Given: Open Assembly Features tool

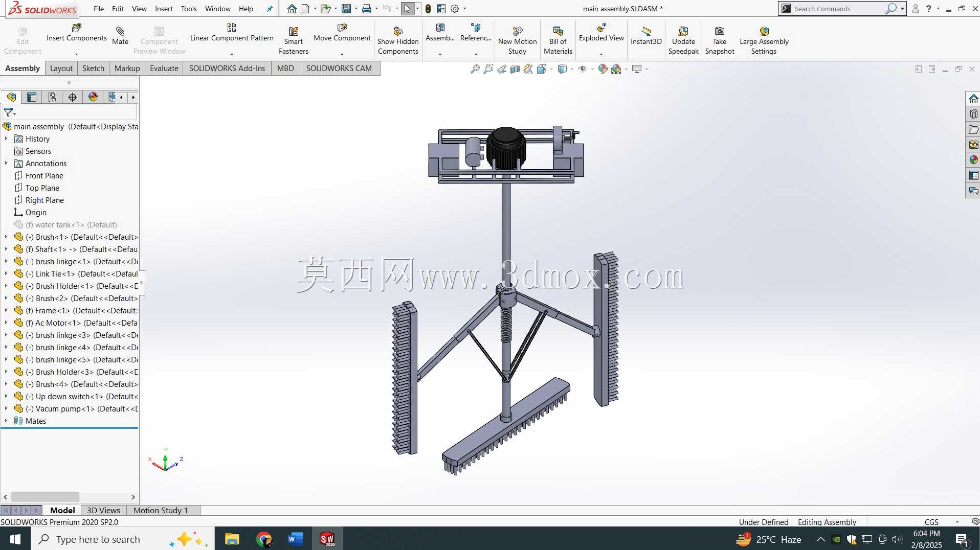Looking at the screenshot, I should pos(440,33).
